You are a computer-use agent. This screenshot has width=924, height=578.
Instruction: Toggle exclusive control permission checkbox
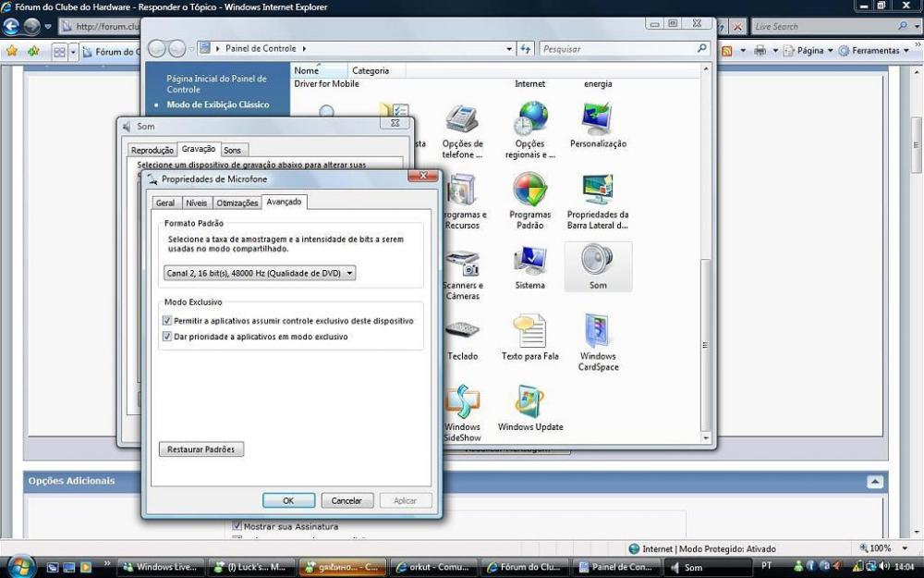pyautogui.click(x=167, y=321)
